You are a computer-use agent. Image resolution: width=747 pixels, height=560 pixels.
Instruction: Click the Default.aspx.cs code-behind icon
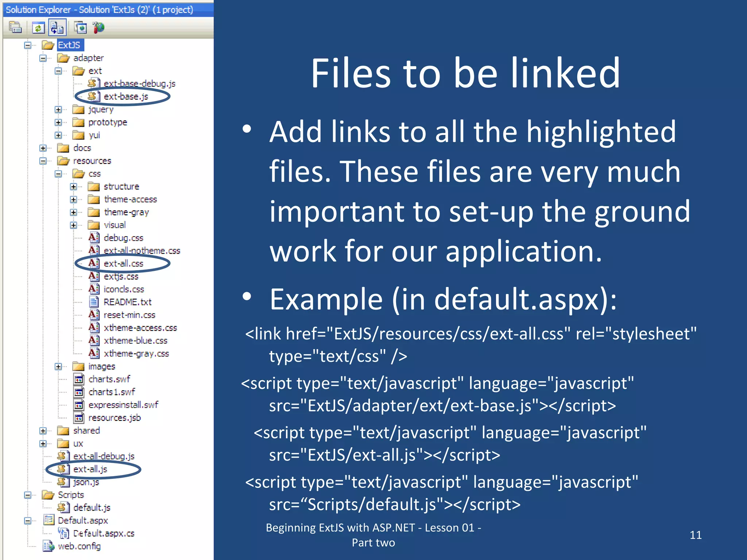click(63, 533)
